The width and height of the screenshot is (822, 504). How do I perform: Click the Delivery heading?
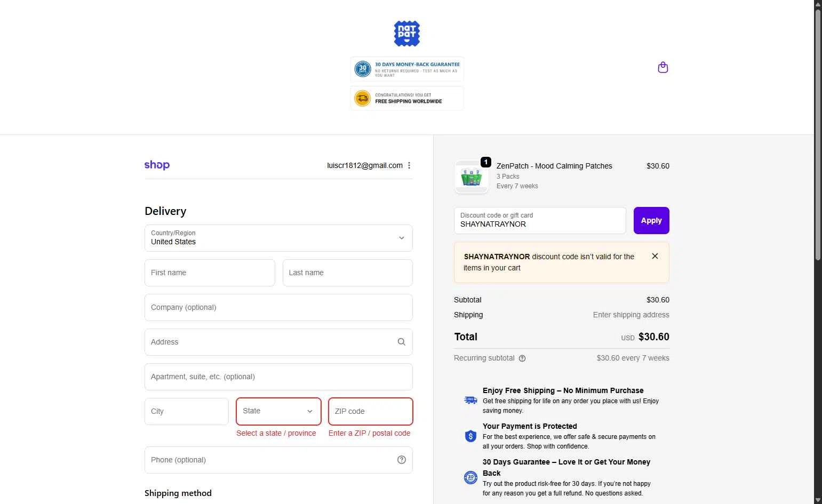[165, 211]
